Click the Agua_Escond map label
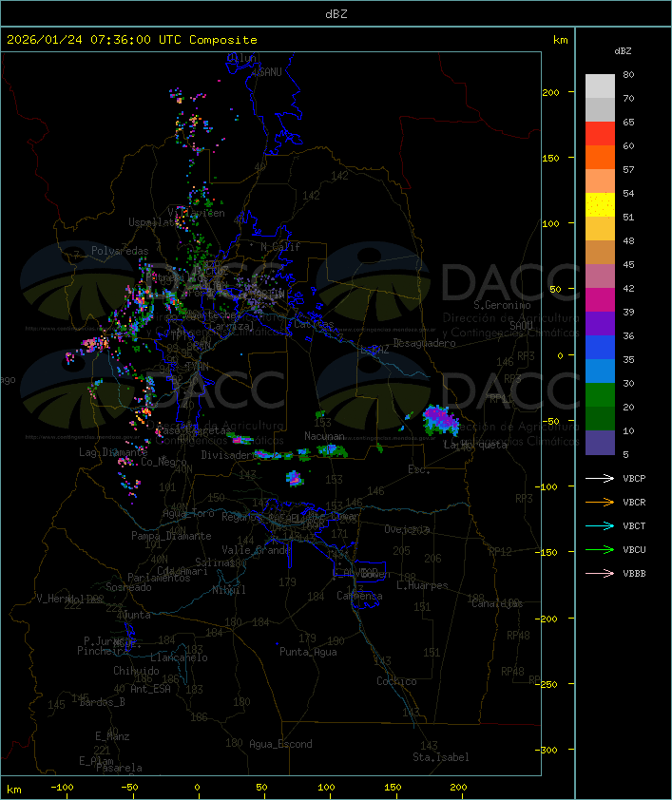 [279, 744]
